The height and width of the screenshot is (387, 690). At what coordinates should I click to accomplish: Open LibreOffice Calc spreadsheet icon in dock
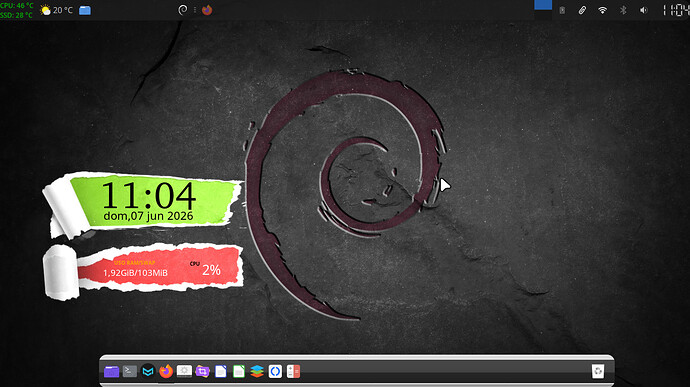click(239, 371)
